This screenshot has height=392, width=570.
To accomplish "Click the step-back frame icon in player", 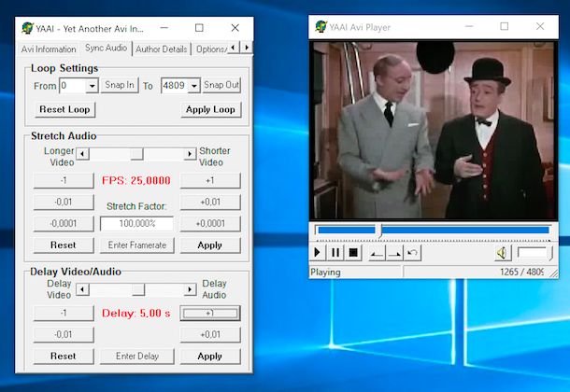I will [377, 253].
